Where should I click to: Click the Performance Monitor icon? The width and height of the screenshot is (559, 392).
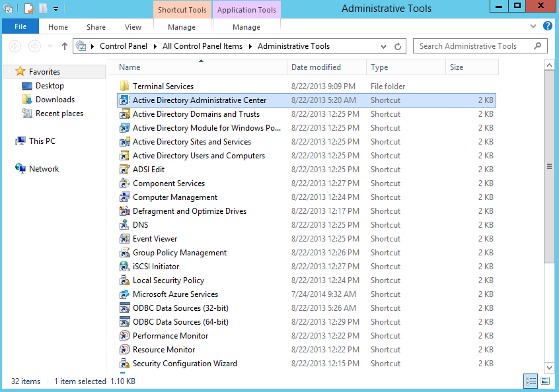(124, 336)
